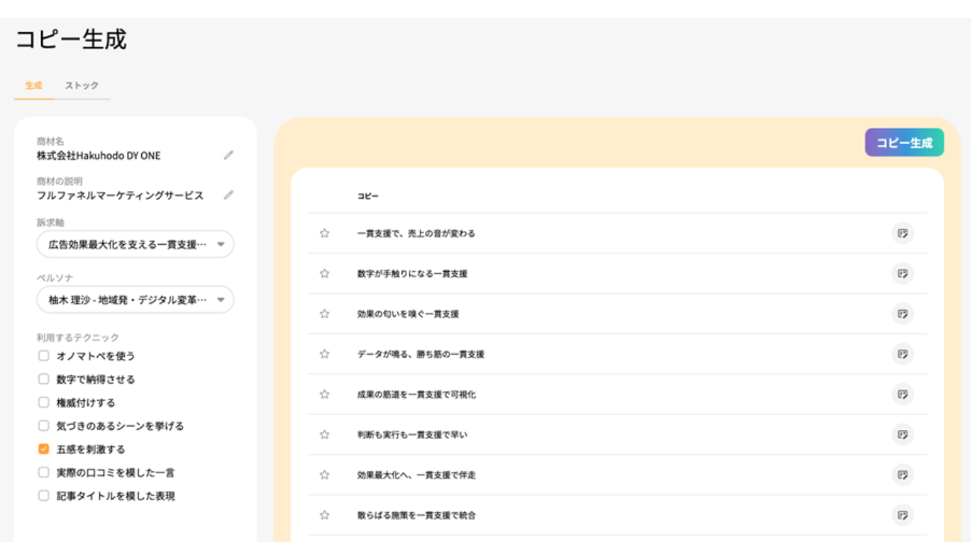This screenshot has height=560, width=971.
Task: Star the copy '一貫支援で、売上の音が変わる'
Action: tap(324, 234)
